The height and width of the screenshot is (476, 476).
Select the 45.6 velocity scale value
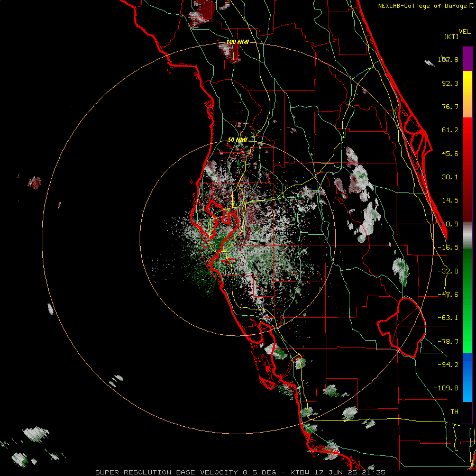click(450, 153)
